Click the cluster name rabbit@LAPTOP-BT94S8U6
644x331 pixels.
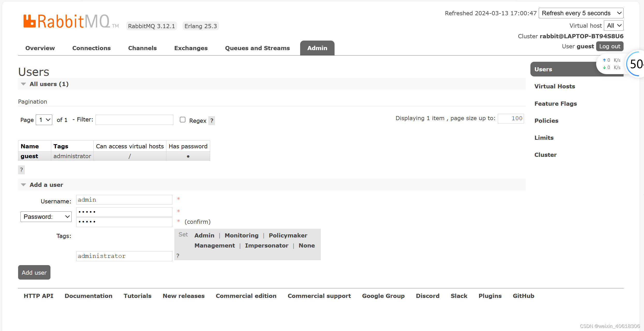(582, 36)
